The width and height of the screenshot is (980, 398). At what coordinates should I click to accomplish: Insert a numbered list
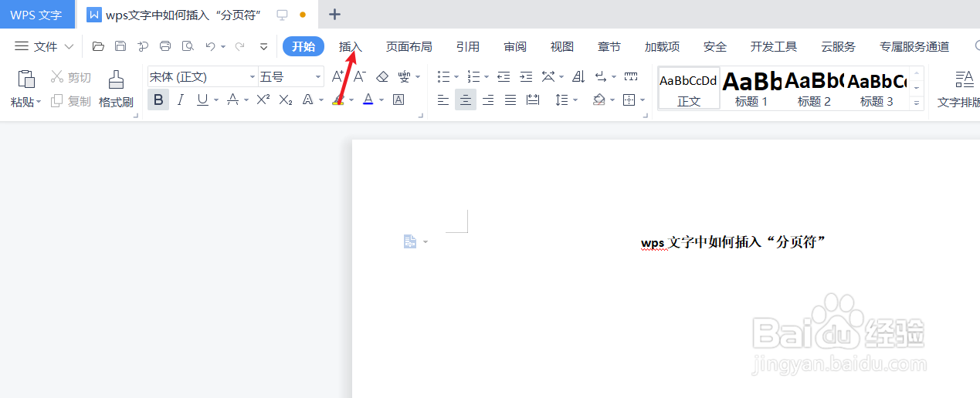click(473, 76)
